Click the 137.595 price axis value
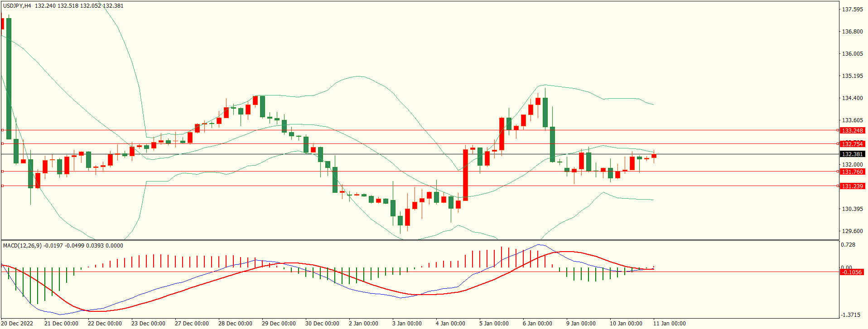The image size is (868, 329). click(x=852, y=10)
